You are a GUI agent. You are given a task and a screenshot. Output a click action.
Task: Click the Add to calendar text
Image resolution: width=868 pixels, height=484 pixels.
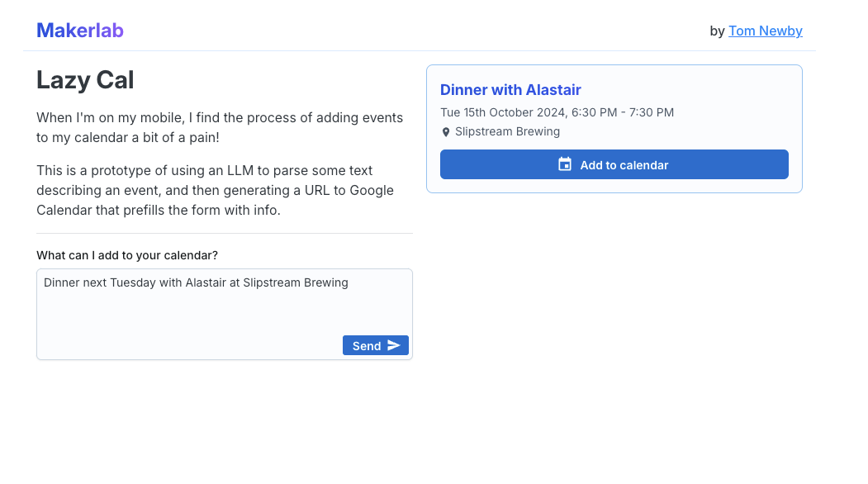(x=624, y=165)
